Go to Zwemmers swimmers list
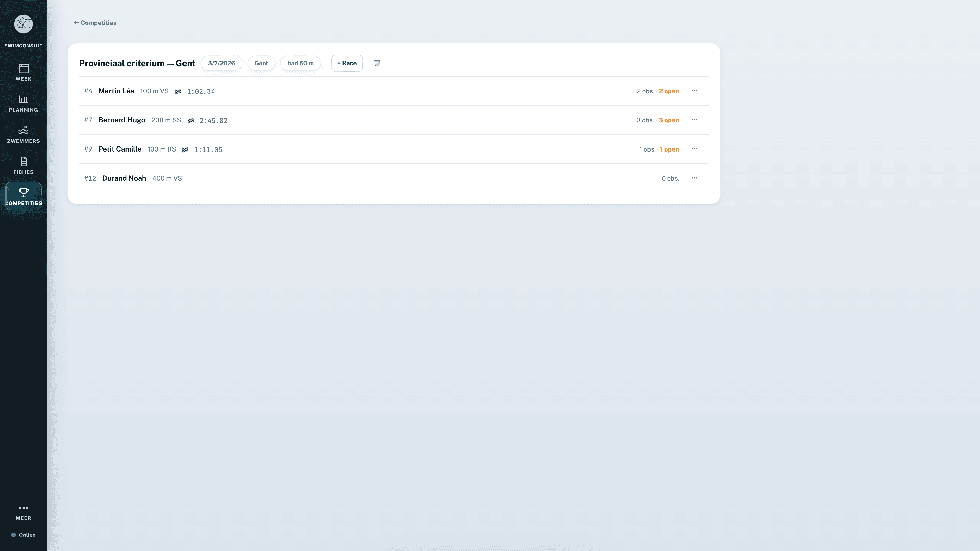The image size is (980, 551). tap(23, 134)
